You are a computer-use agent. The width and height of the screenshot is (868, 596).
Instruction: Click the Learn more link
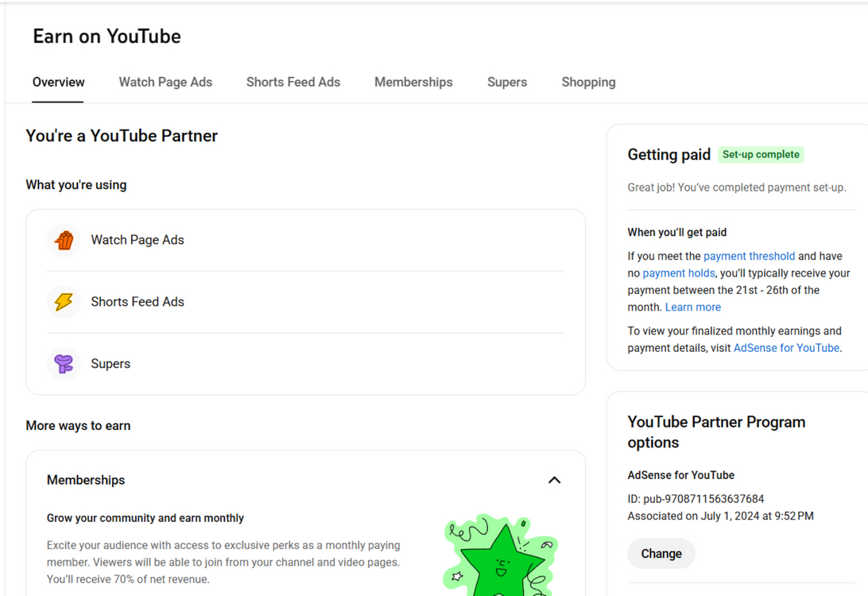pyautogui.click(x=692, y=307)
